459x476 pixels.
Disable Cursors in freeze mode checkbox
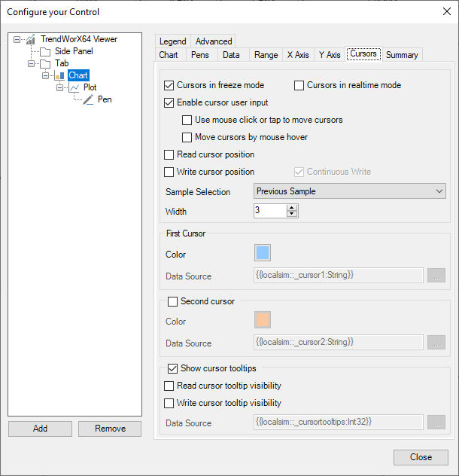point(169,85)
